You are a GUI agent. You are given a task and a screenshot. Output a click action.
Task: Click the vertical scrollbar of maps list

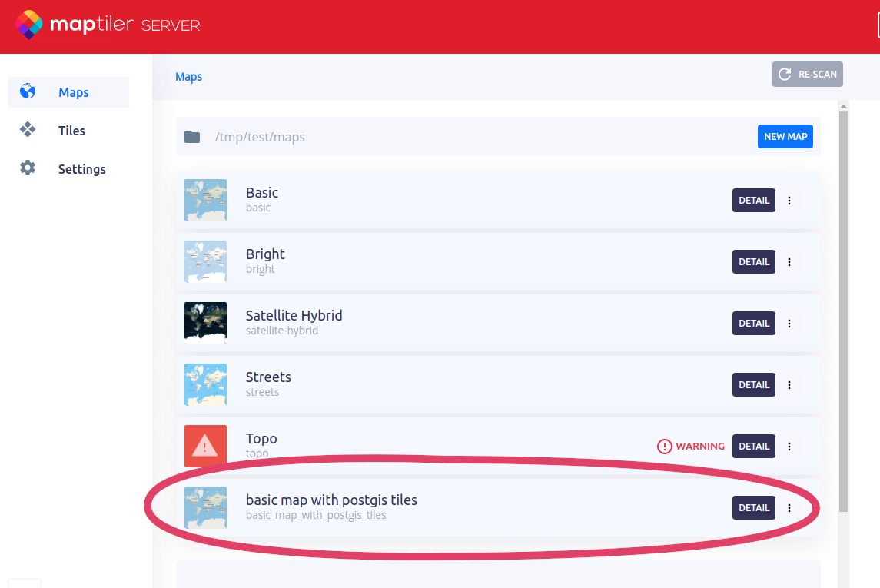[x=843, y=307]
